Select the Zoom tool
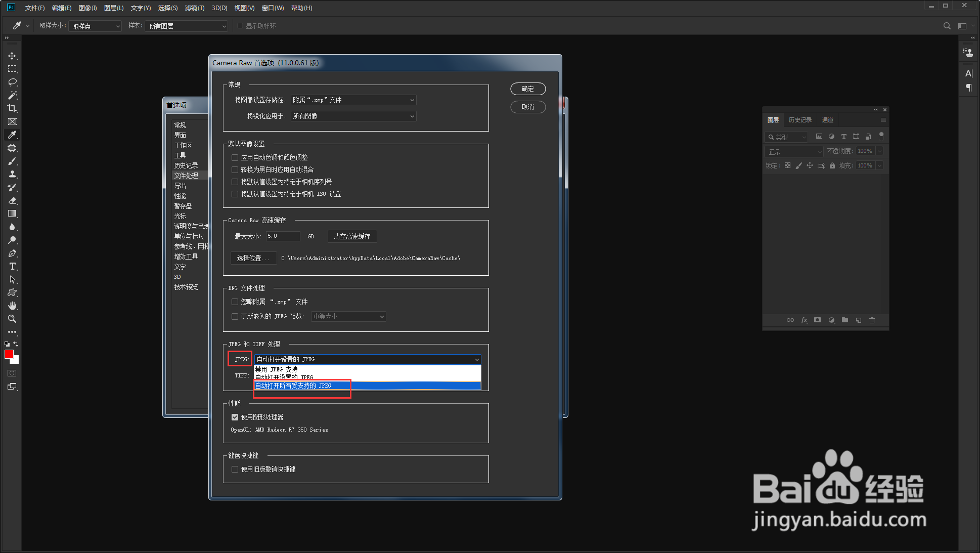 pos(12,319)
